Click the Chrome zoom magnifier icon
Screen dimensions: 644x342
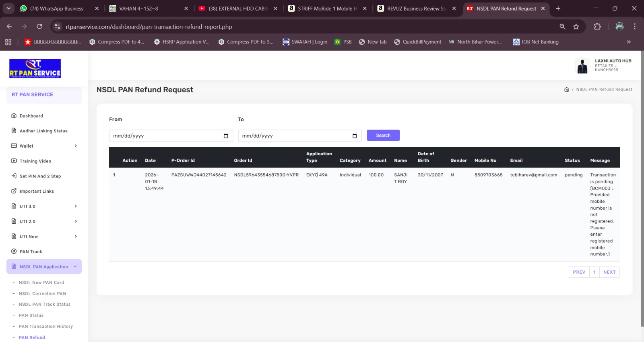pos(562,27)
